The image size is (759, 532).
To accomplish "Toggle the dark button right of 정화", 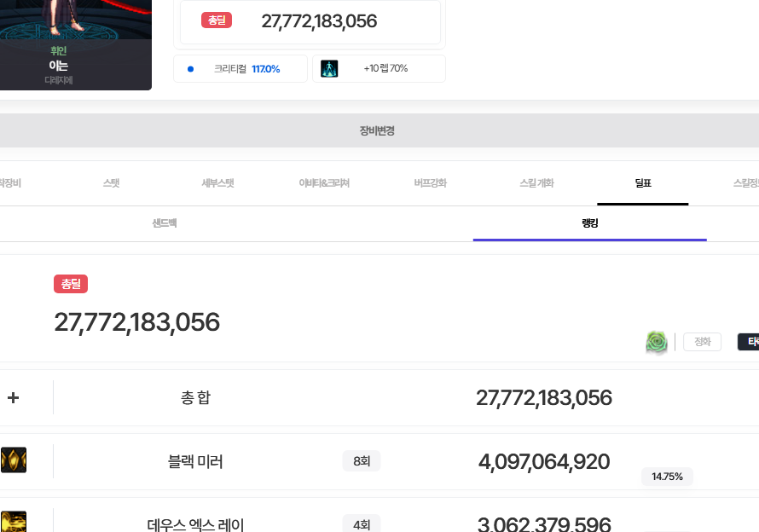I will [748, 342].
